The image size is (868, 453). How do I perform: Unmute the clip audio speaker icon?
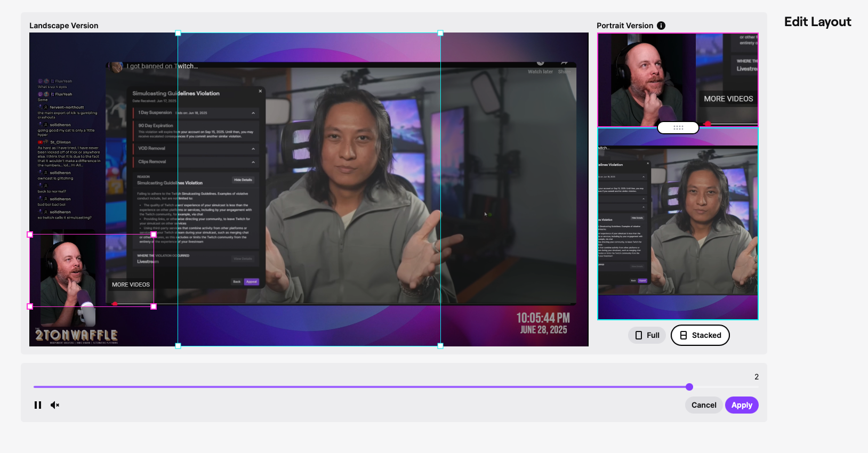tap(54, 405)
